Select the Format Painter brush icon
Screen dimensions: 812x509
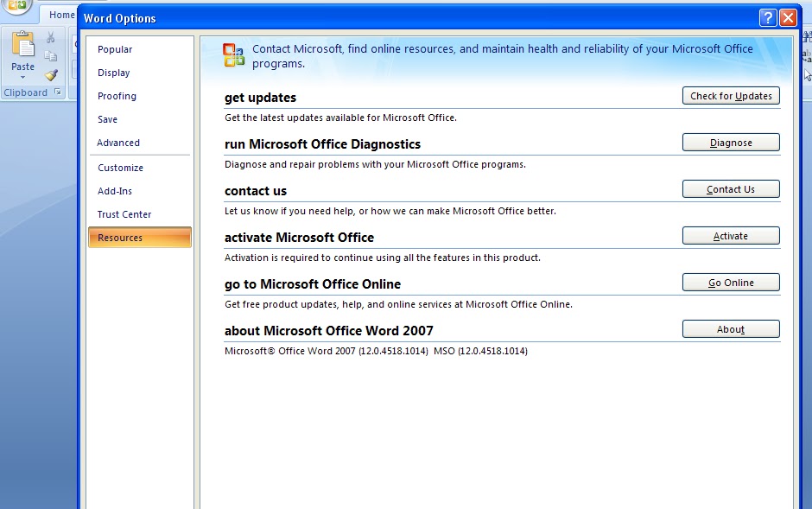[51, 75]
